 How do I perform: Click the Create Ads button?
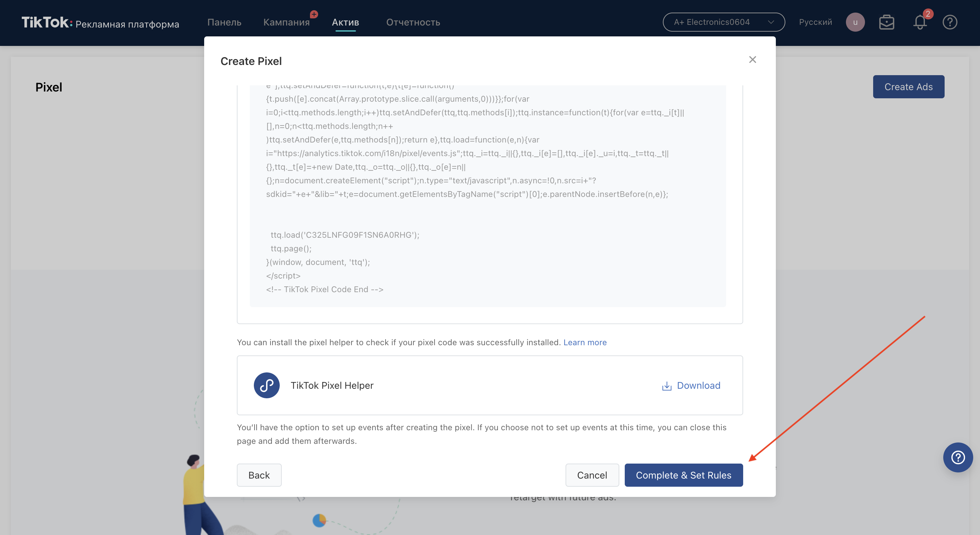click(x=909, y=87)
